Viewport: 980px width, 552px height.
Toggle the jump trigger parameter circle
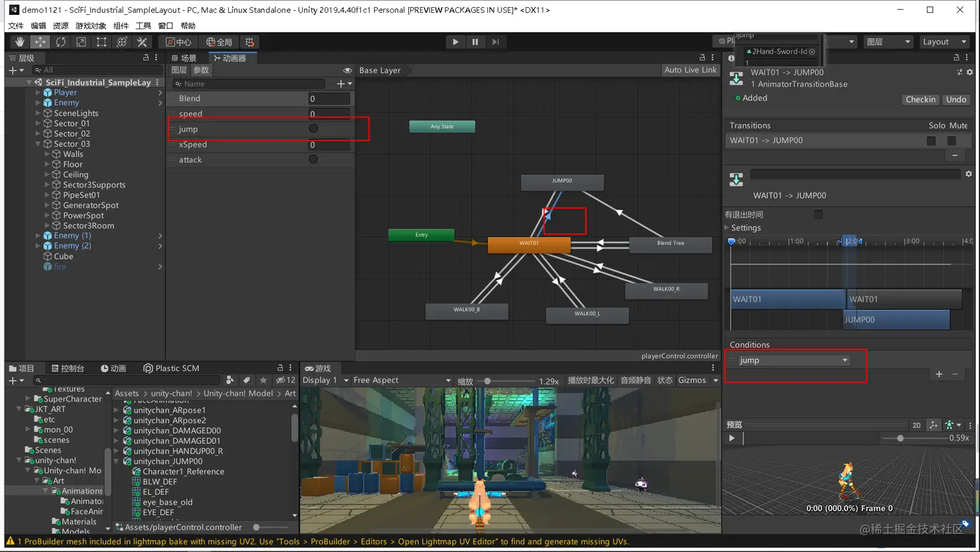(313, 128)
